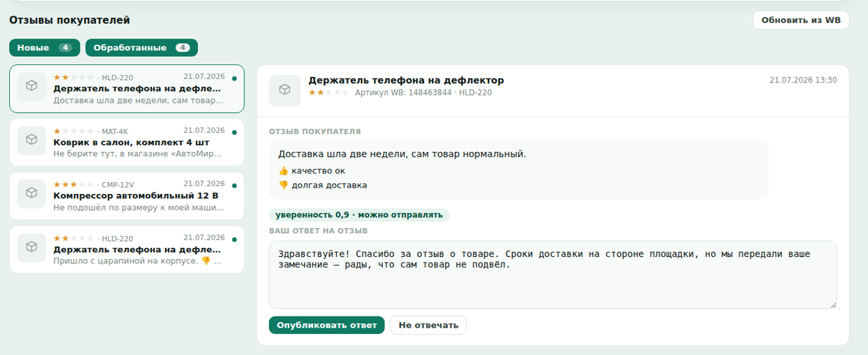Click the box icon of first HLD-220 card
The height and width of the screenshot is (355, 868).
[31, 86]
